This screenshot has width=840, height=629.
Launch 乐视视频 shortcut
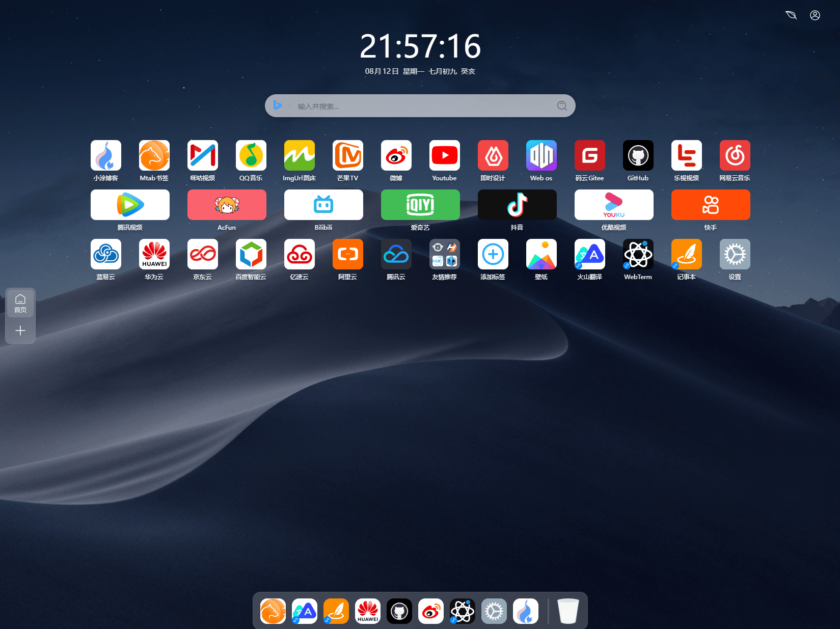point(687,155)
